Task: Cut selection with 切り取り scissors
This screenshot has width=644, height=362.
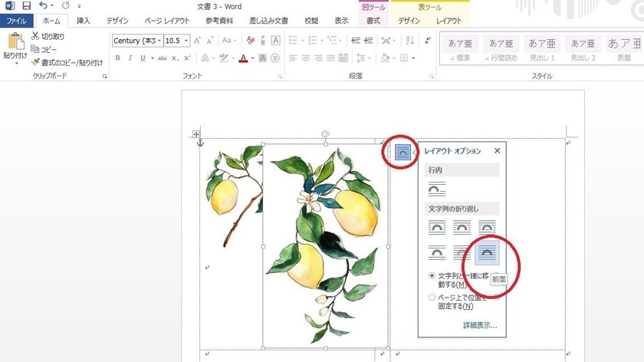Action: [x=48, y=36]
